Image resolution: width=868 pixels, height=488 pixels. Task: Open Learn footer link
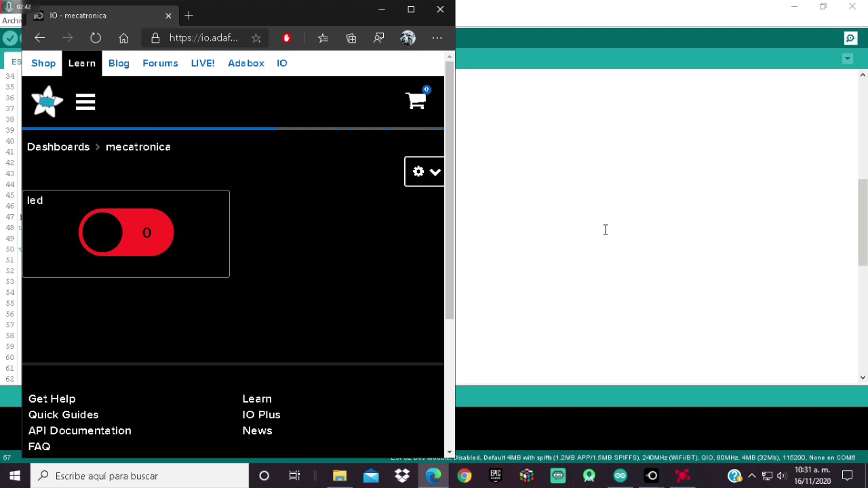257,399
